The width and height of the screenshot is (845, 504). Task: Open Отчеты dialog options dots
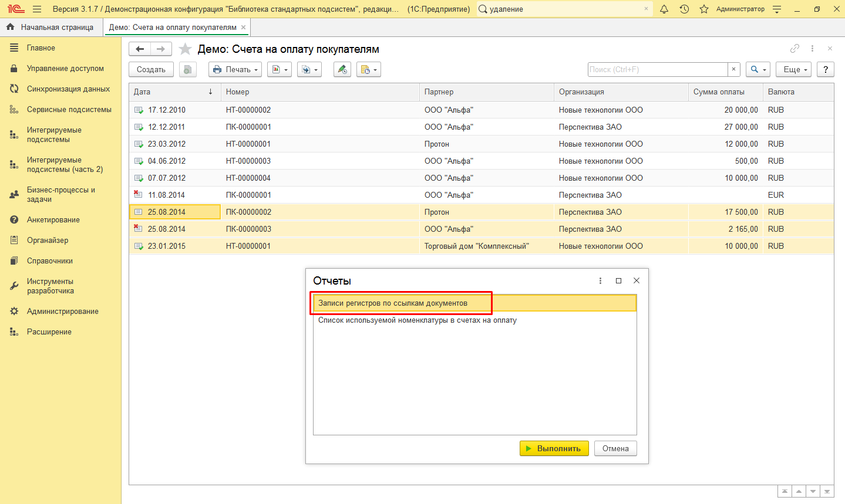click(x=600, y=281)
